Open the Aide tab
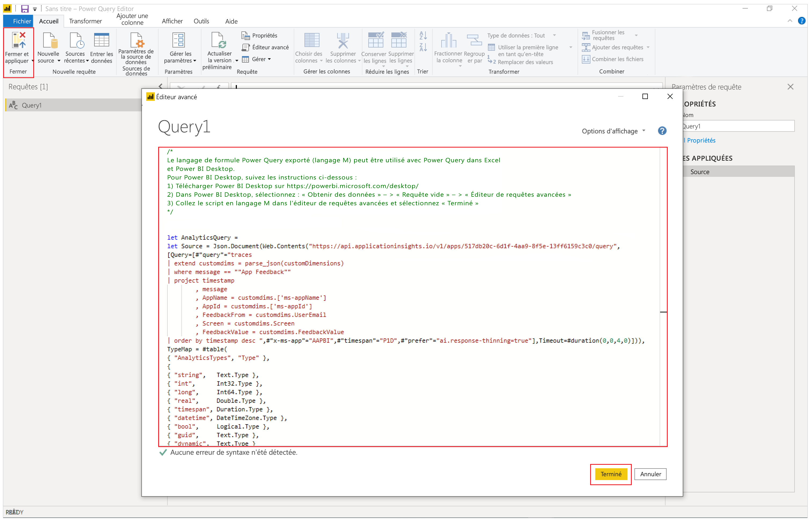This screenshot has height=523, width=812. (x=231, y=21)
